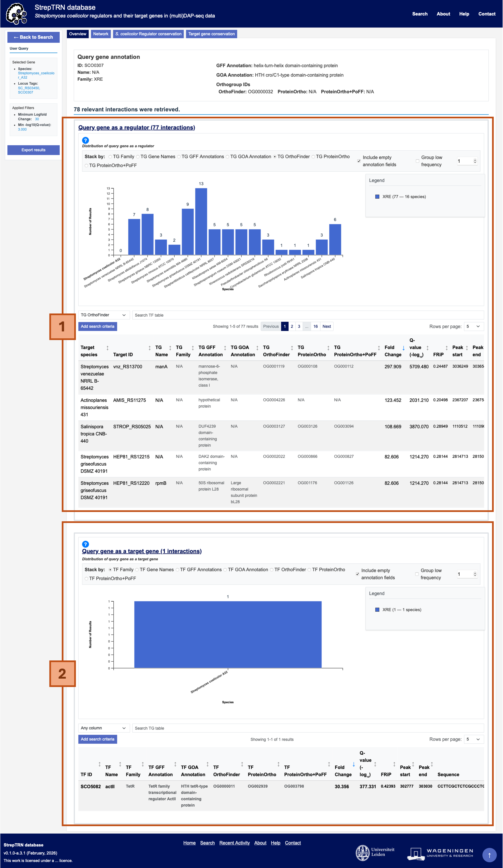Select TG GOA Annotation stack-by option

pos(227,157)
